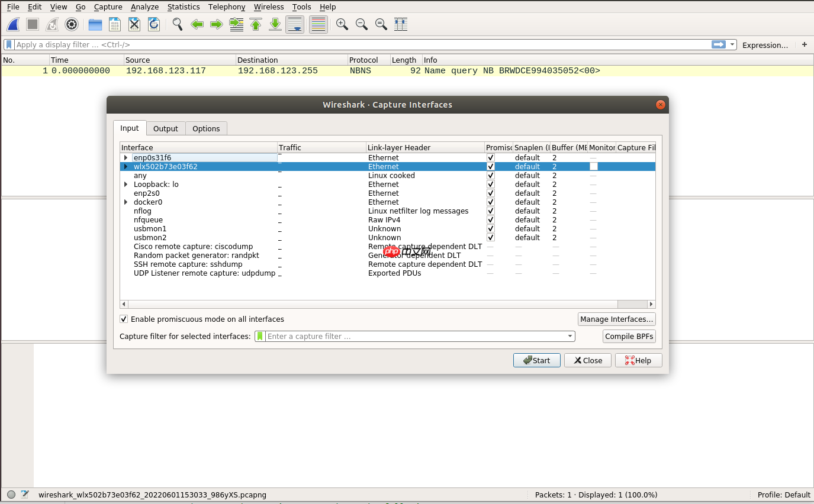Enable monitor mode for wlx502b73e03f62

[x=593, y=167]
